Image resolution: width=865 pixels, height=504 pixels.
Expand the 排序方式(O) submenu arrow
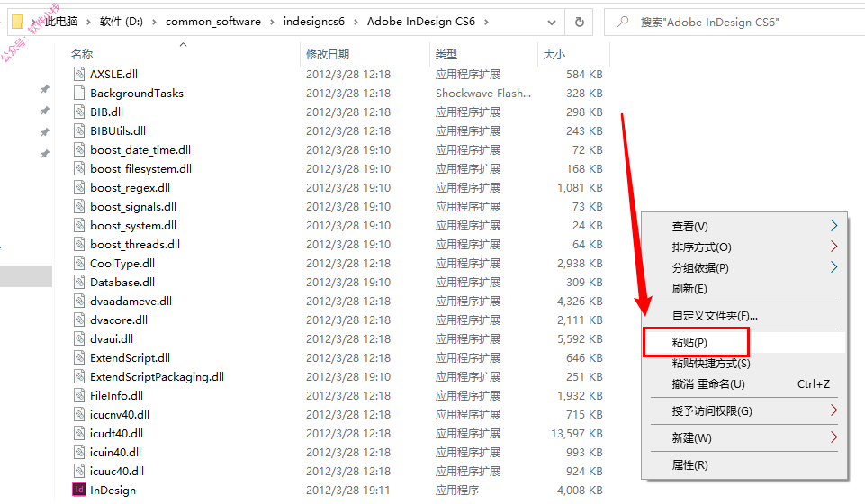(833, 247)
